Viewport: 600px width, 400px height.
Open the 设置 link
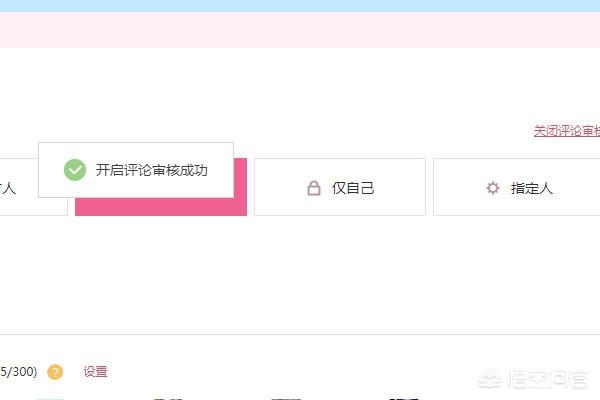96,372
